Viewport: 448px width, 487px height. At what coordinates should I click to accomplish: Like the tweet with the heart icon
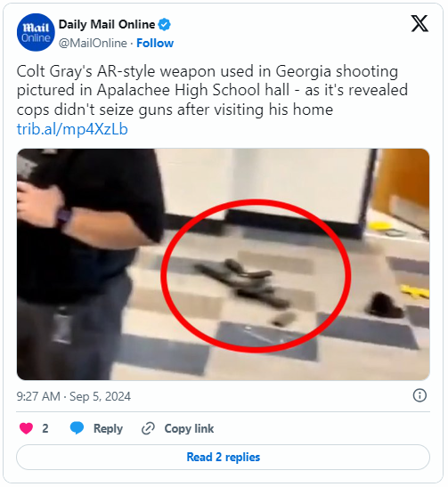click(26, 428)
